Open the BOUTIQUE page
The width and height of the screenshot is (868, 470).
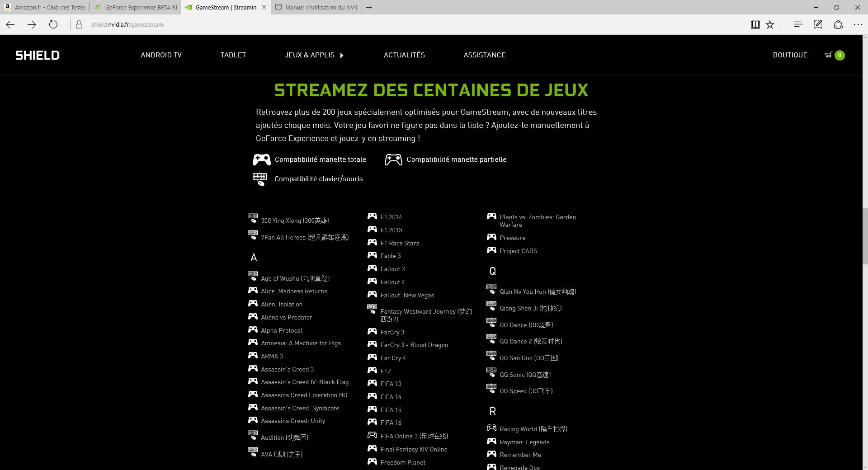(x=790, y=55)
